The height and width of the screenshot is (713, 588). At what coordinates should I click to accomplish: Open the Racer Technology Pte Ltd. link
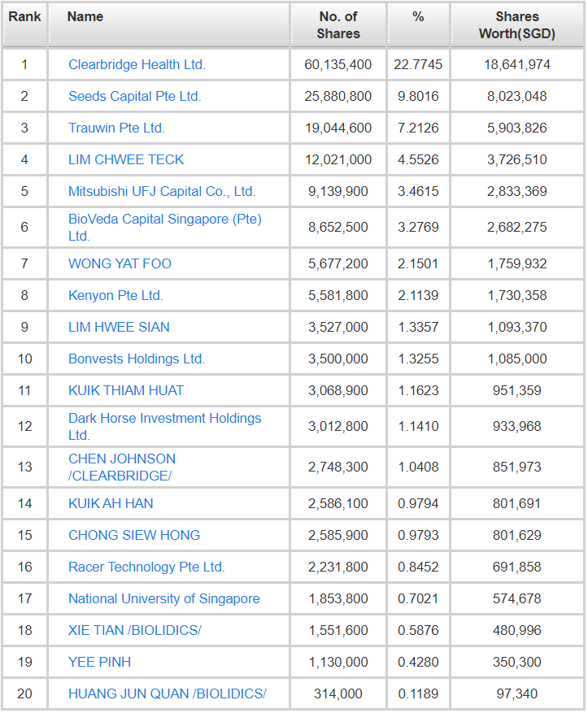[x=146, y=567]
